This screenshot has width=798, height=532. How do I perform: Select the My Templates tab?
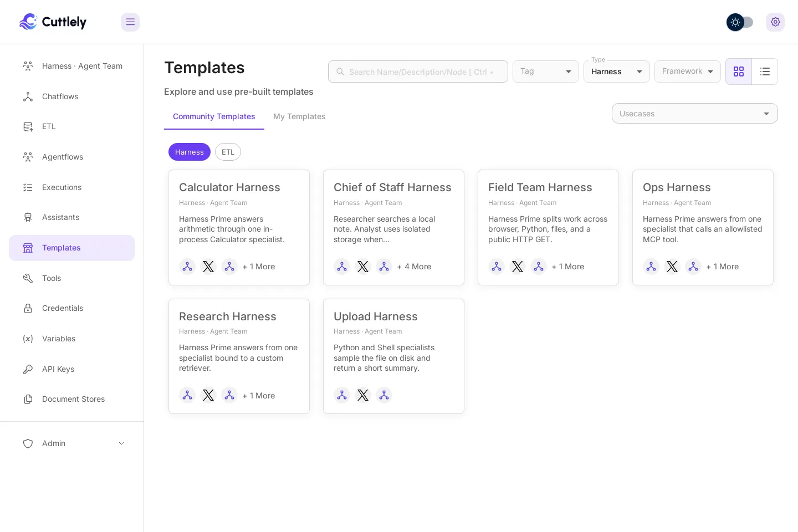pyautogui.click(x=299, y=116)
